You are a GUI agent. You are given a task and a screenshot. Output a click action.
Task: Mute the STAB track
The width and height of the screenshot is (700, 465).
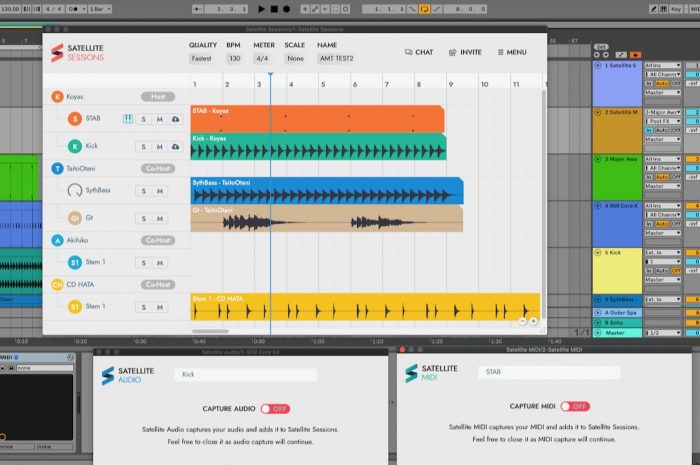(x=159, y=119)
